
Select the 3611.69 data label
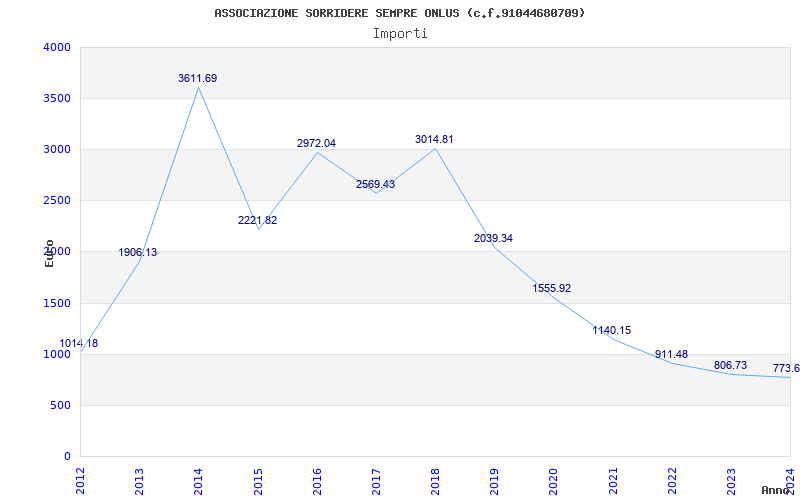197,79
